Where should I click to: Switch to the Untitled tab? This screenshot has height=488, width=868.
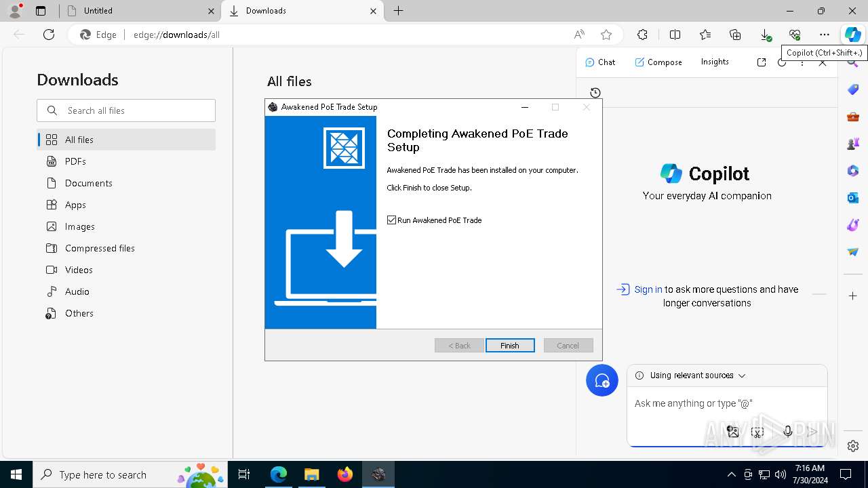[x=140, y=11]
